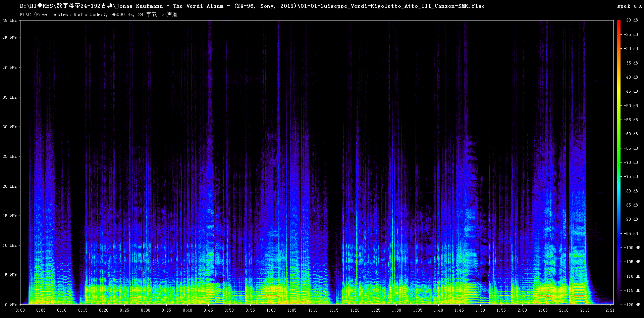
Task: Click the 1:00 time axis label
Action: pyautogui.click(x=271, y=310)
